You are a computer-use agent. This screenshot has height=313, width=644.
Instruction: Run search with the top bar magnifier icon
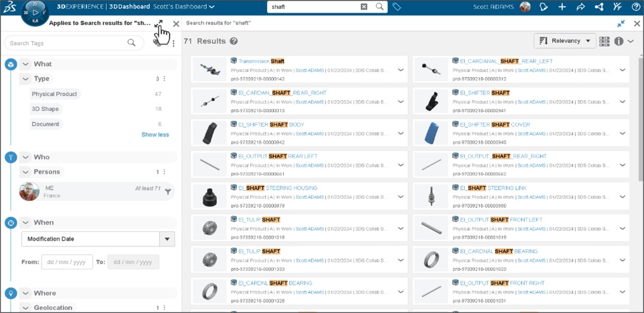(380, 7)
